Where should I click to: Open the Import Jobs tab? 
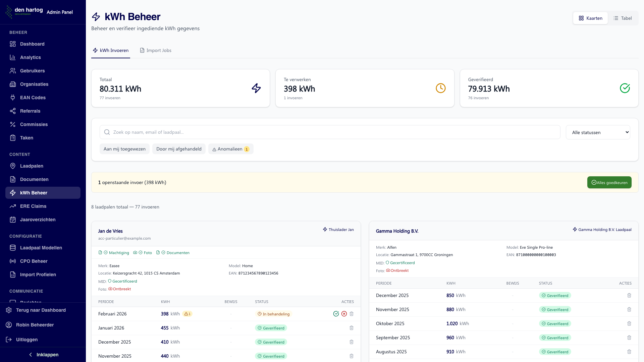tap(156, 50)
